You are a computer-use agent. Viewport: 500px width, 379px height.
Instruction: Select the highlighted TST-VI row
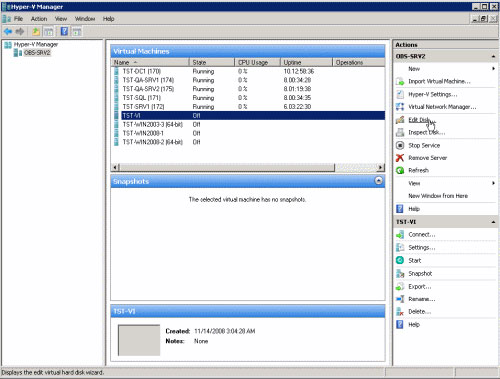click(x=248, y=116)
